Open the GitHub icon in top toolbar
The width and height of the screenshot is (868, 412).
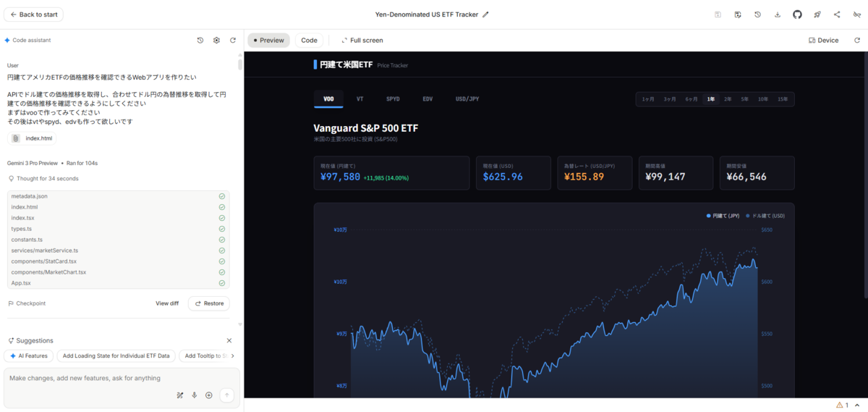coord(797,14)
